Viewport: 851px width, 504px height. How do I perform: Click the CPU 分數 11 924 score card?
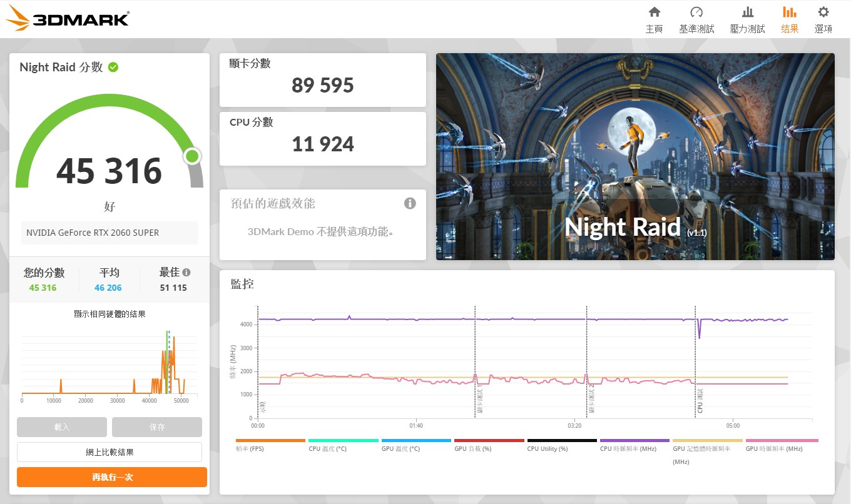tap(323, 139)
